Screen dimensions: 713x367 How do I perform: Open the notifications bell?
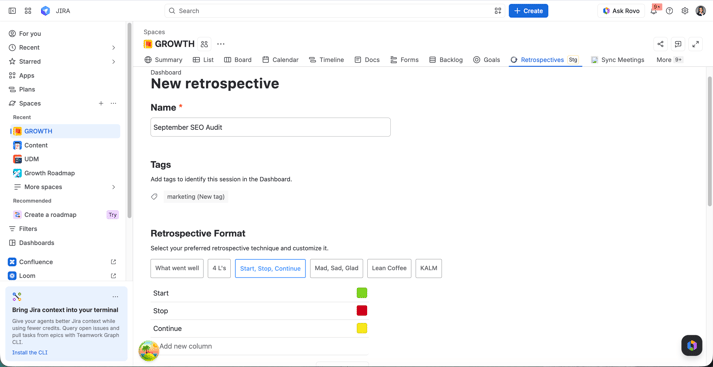[x=653, y=11]
